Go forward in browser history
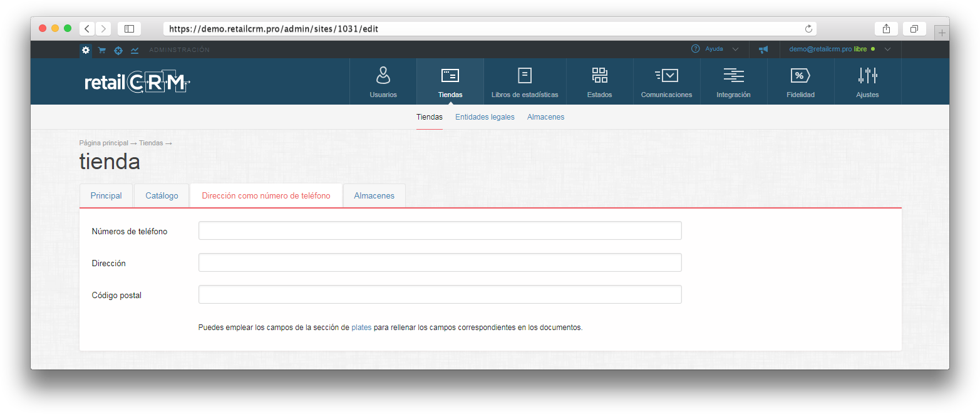The height and width of the screenshot is (414, 980). pyautogui.click(x=103, y=29)
